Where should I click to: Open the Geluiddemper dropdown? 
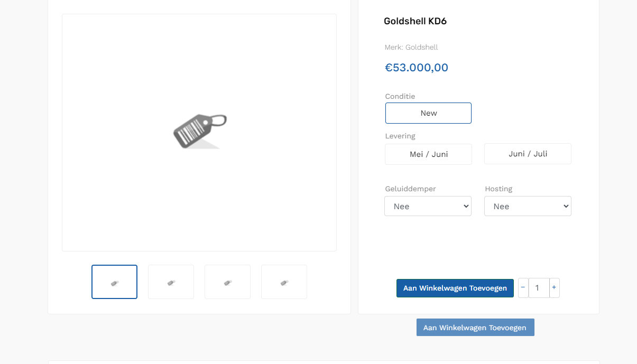click(x=428, y=207)
